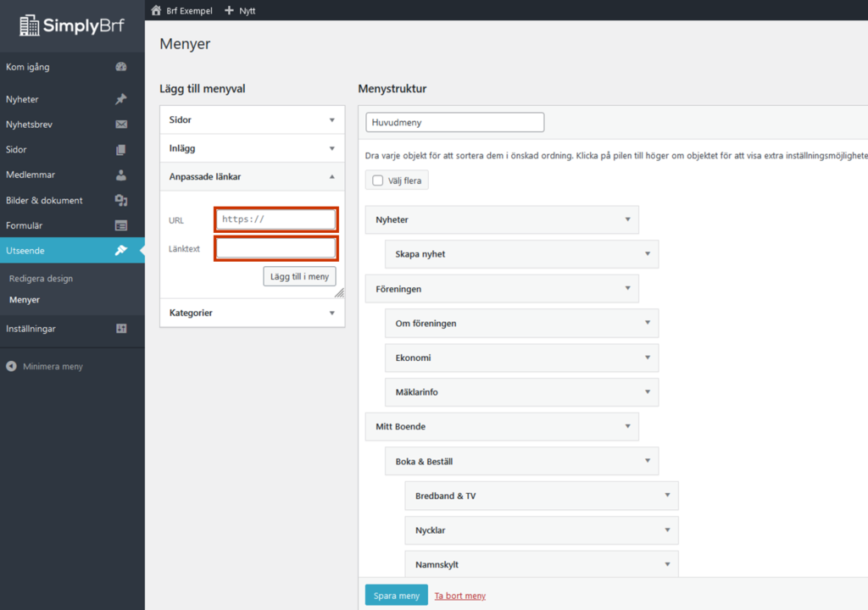Screen dimensions: 868x610
Task: Expand the Kategorier panel
Action: point(332,313)
